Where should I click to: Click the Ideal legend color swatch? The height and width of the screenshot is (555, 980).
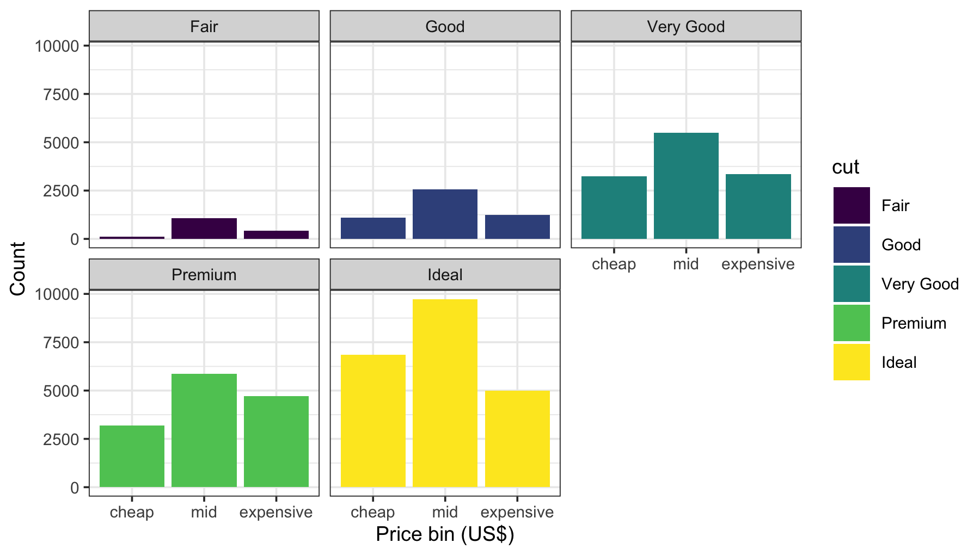pyautogui.click(x=852, y=362)
